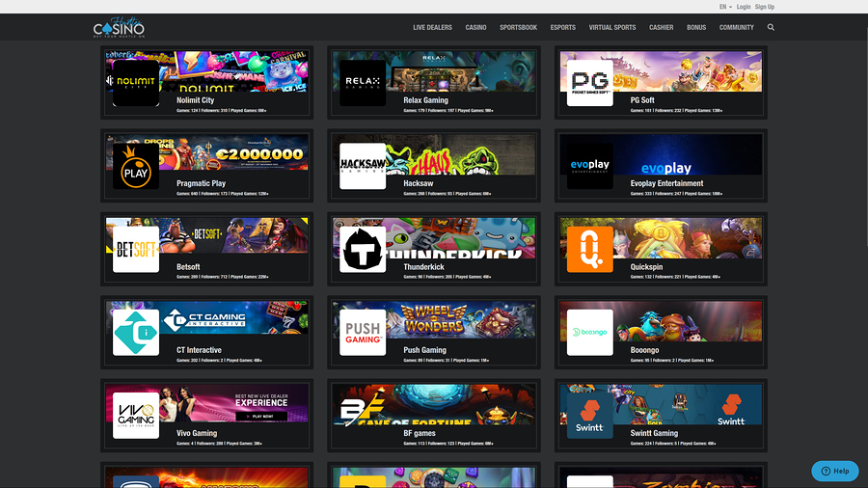Click the Hacksaw Gaming logo
Screen dimensions: 868x488
(x=363, y=166)
